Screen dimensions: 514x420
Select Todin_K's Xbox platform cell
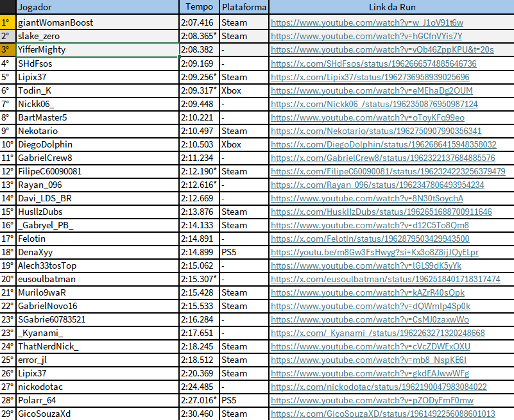[x=244, y=90]
